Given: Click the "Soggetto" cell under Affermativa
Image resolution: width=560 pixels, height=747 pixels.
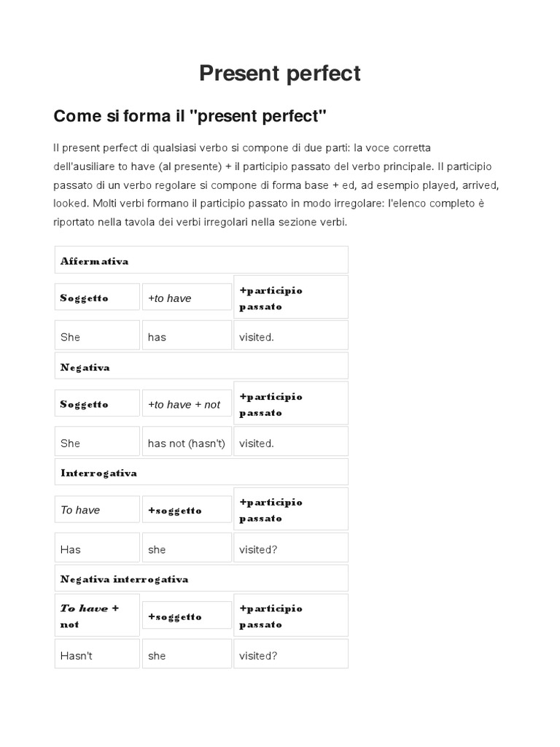Looking at the screenshot, I should (x=97, y=298).
